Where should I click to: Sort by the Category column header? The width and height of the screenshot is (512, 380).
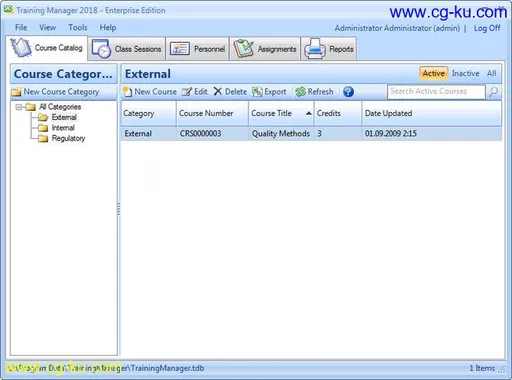point(149,113)
